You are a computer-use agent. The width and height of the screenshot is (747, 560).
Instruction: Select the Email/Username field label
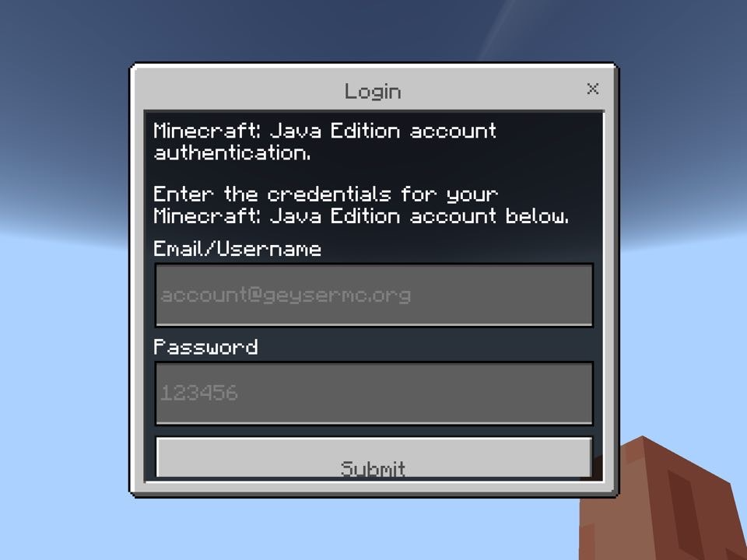[x=237, y=249]
